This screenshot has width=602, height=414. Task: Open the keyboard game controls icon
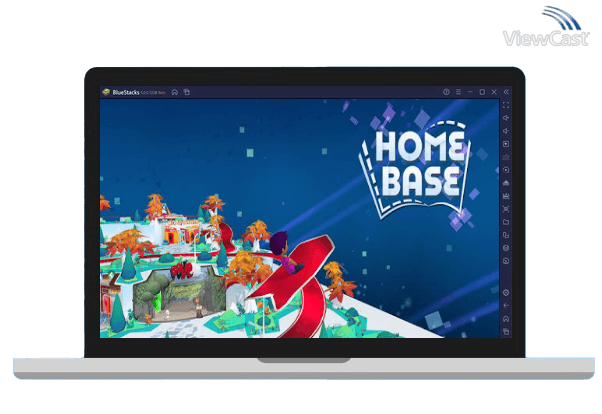[x=506, y=157]
